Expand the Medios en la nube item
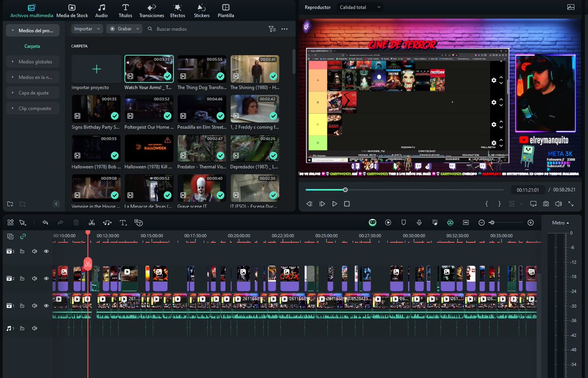Viewport: 588px width, 378px height. click(32, 77)
